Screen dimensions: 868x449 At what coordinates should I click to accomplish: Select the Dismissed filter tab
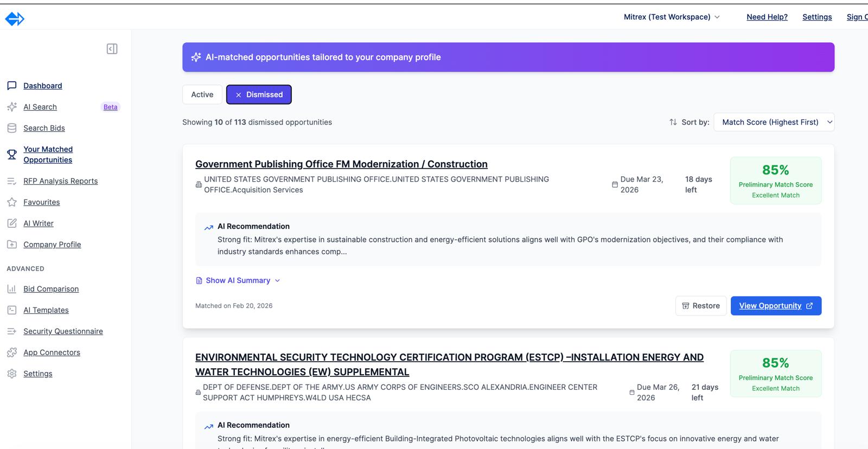pos(259,94)
